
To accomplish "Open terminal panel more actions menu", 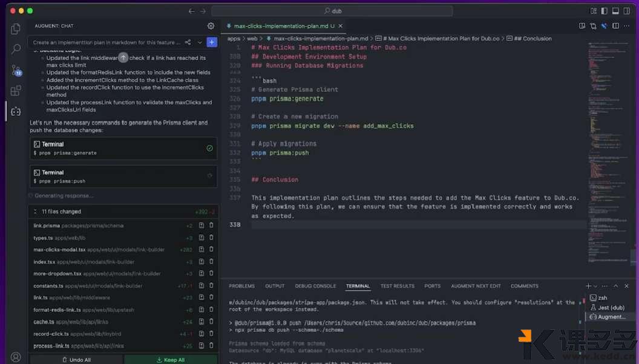I will click(605, 286).
